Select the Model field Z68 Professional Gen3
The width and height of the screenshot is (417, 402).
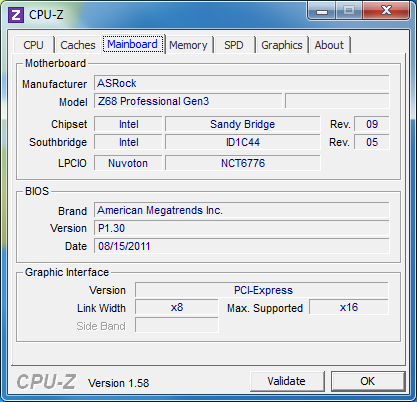(188, 101)
